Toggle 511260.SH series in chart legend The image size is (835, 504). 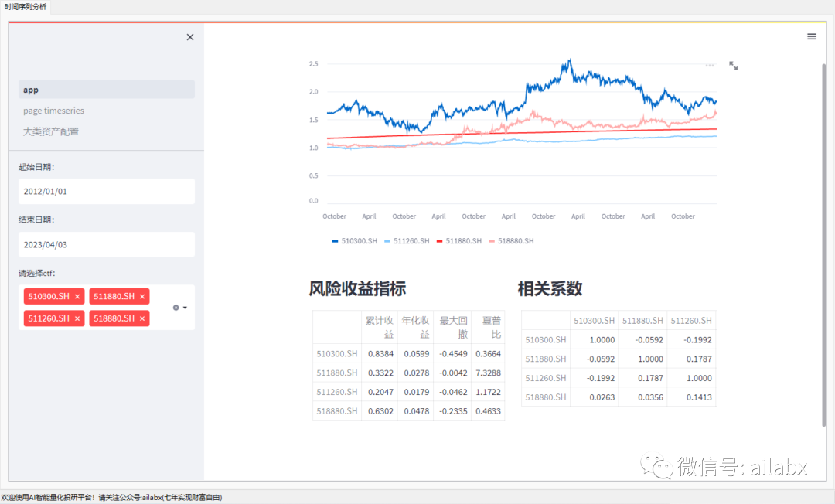click(407, 241)
